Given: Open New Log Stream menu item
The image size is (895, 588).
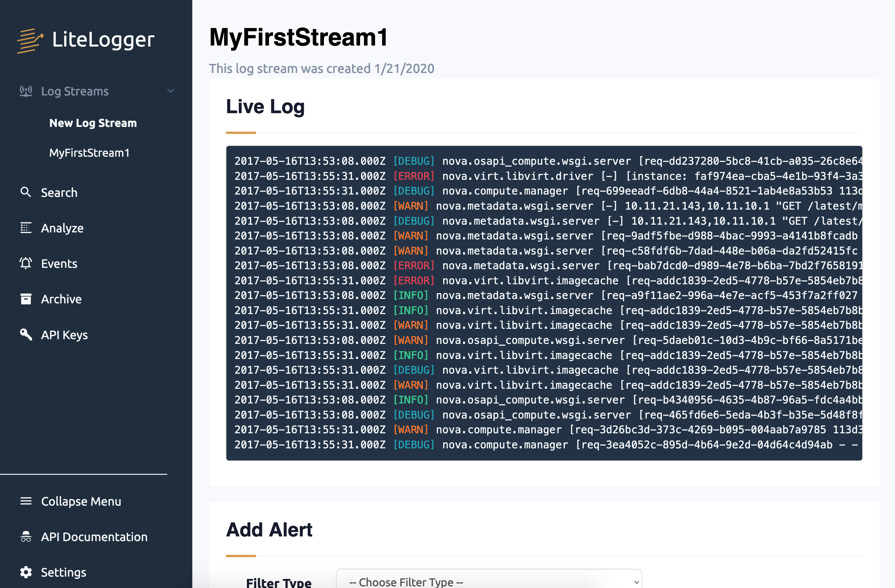Looking at the screenshot, I should tap(93, 123).
